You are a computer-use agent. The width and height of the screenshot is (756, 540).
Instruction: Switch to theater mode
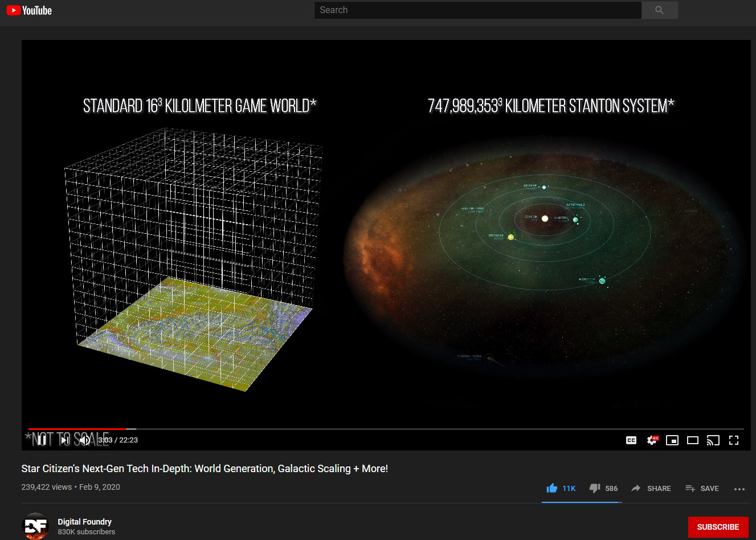[x=693, y=440]
